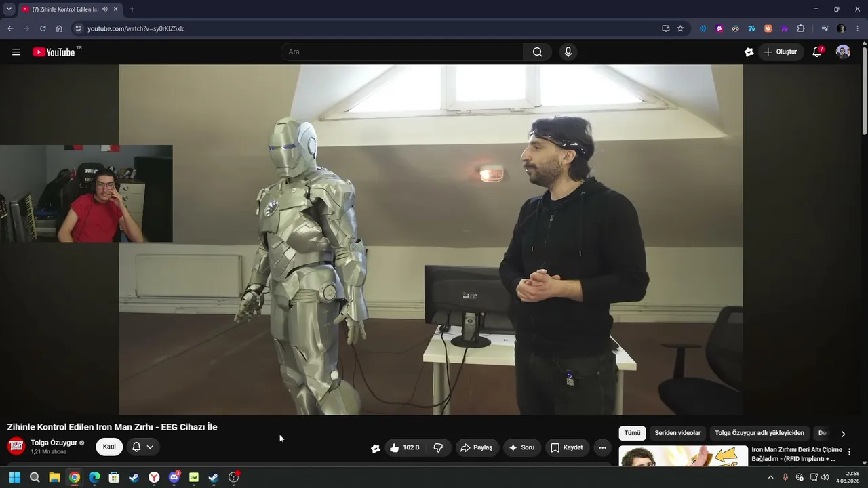Mute the tab using the tab audio icon
Viewport: 868px width, 488px height.
(104, 9)
